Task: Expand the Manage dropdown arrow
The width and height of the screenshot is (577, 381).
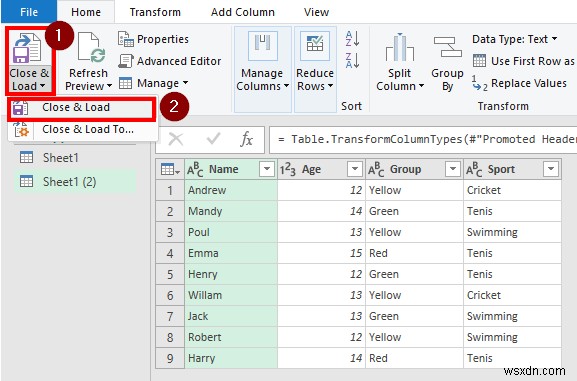Action: click(x=185, y=83)
